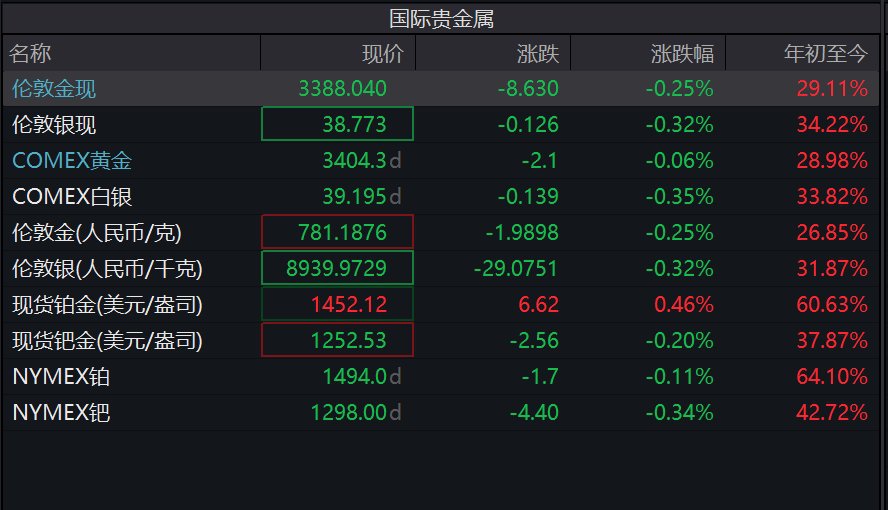
Task: Select the 伦敦银现 row name
Action: click(54, 125)
